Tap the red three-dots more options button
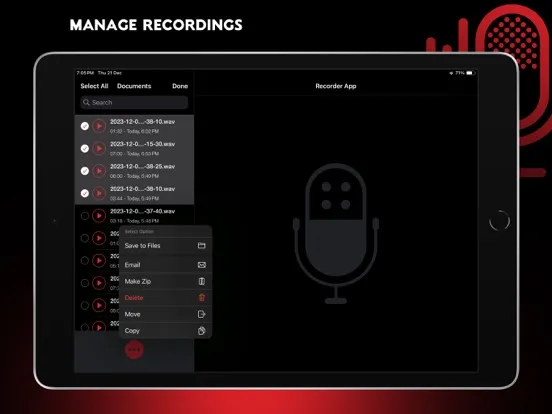 [x=134, y=350]
